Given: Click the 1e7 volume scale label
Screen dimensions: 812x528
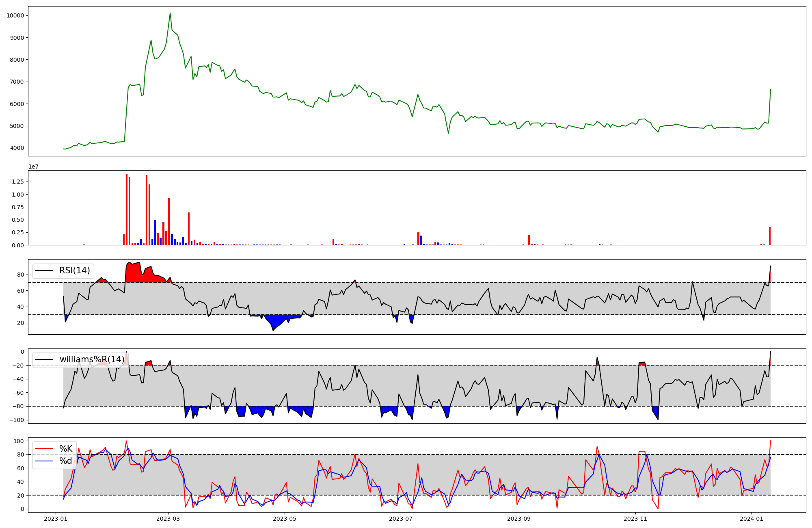Looking at the screenshot, I should point(33,167).
